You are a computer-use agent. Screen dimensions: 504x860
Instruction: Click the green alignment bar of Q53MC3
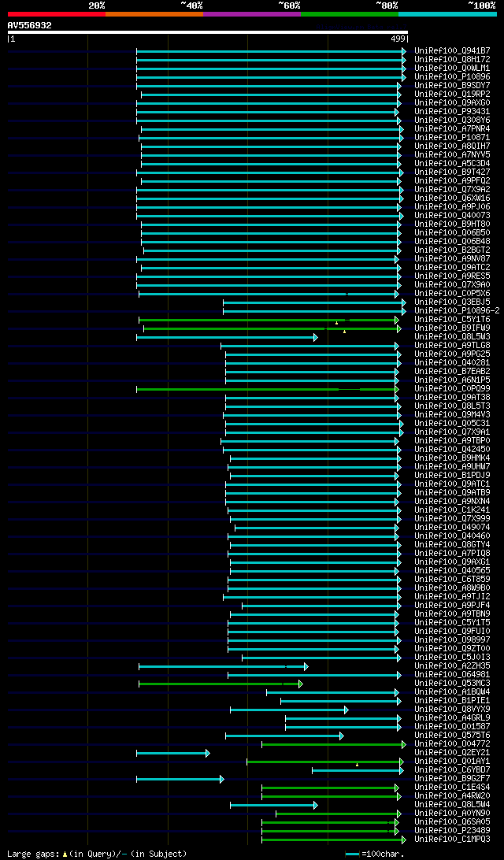tap(220, 684)
